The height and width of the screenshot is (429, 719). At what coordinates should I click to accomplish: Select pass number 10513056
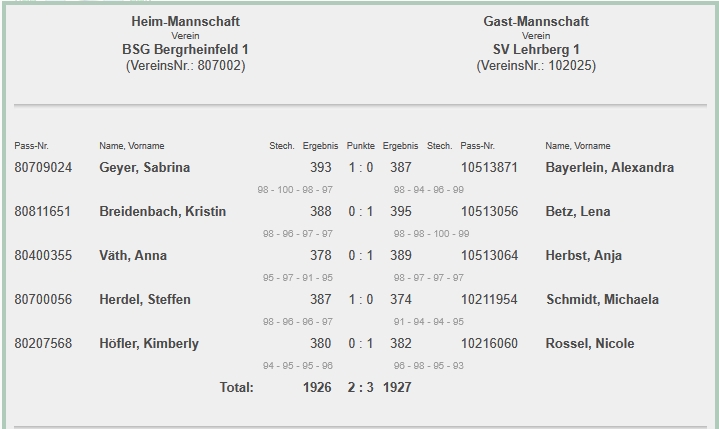[489, 212]
